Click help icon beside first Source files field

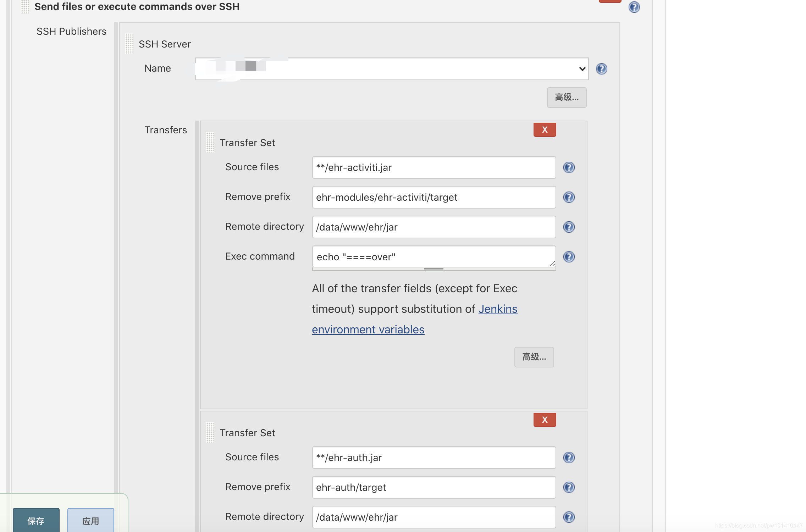[x=569, y=167]
